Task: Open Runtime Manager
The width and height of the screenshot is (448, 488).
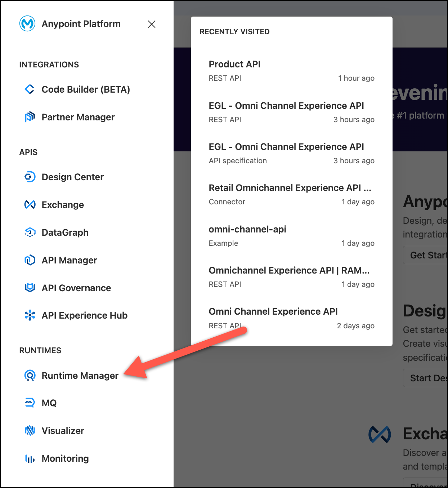Action: pyautogui.click(x=80, y=376)
